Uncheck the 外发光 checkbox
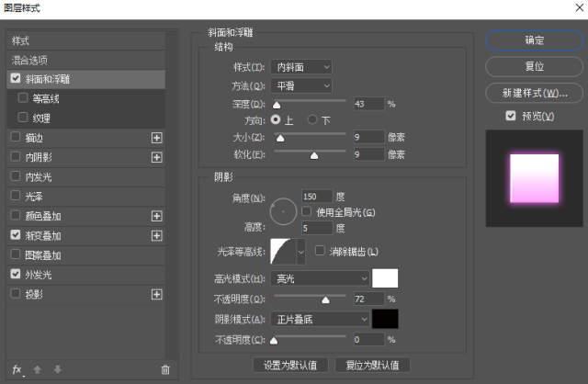The width and height of the screenshot is (588, 384). tap(16, 274)
